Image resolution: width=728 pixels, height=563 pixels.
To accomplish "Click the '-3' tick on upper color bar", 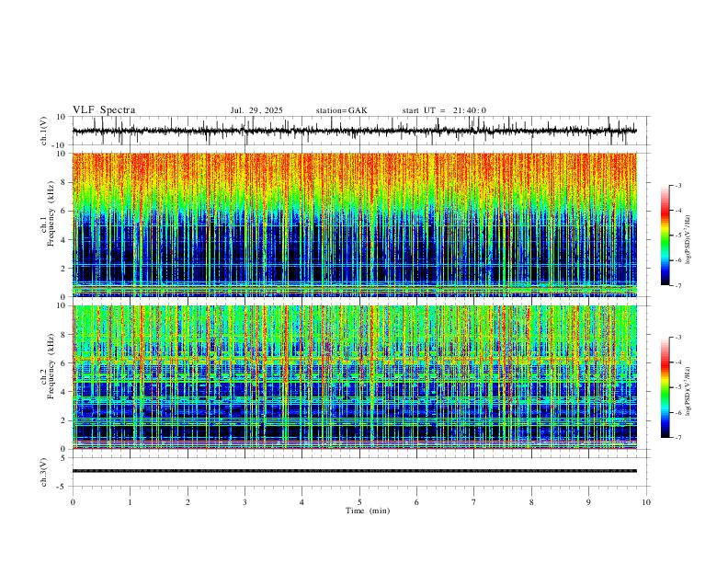I will tap(678, 185).
